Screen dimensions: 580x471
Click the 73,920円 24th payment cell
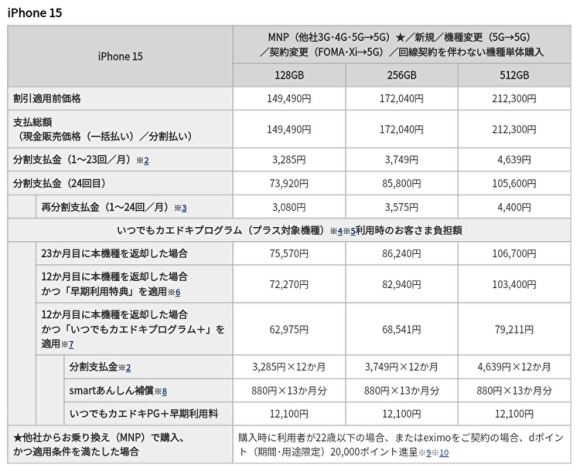(289, 184)
